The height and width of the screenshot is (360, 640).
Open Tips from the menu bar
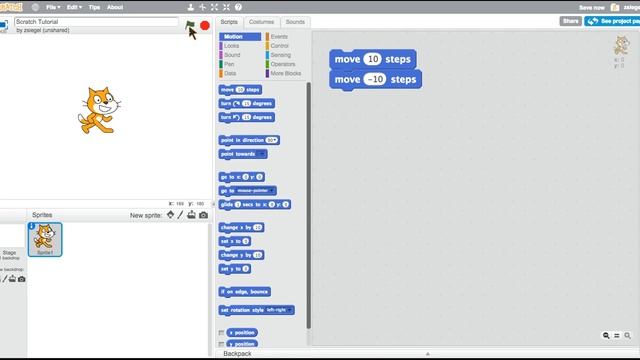94,7
